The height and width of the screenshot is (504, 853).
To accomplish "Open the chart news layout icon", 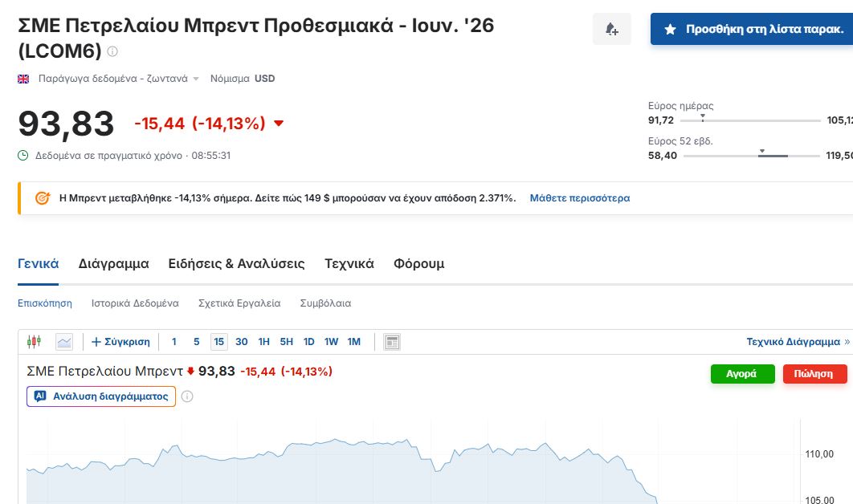I will pyautogui.click(x=392, y=342).
